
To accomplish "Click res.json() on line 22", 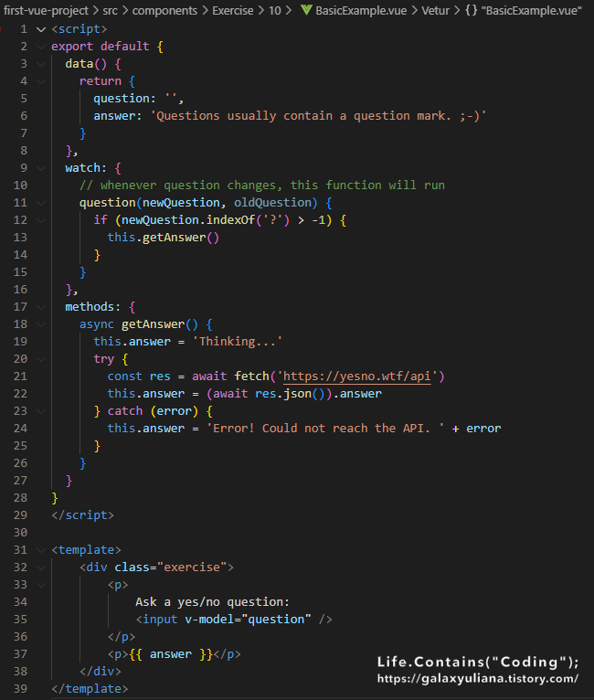I will click(x=293, y=394).
